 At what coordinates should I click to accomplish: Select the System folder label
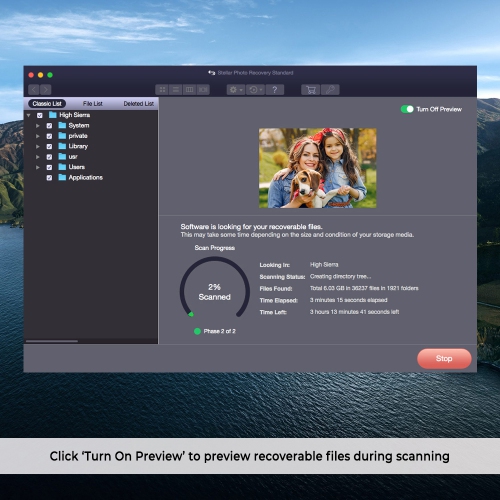click(x=79, y=125)
